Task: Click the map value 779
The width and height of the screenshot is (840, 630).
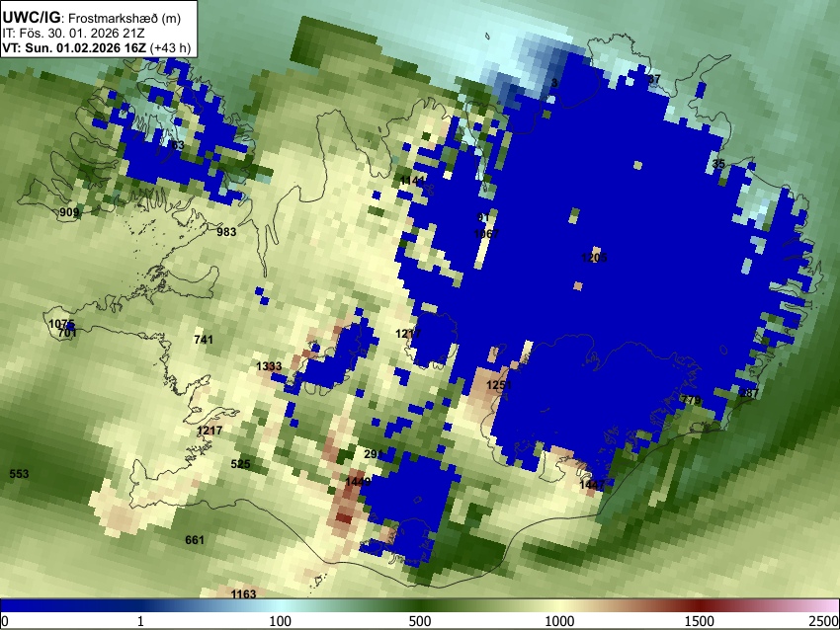Action: pos(691,400)
